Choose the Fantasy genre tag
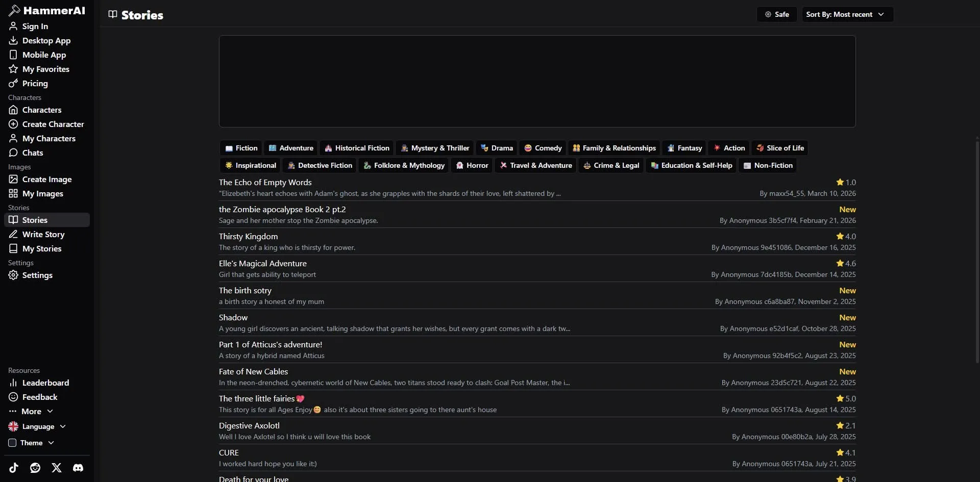This screenshot has width=980, height=482. pyautogui.click(x=684, y=148)
